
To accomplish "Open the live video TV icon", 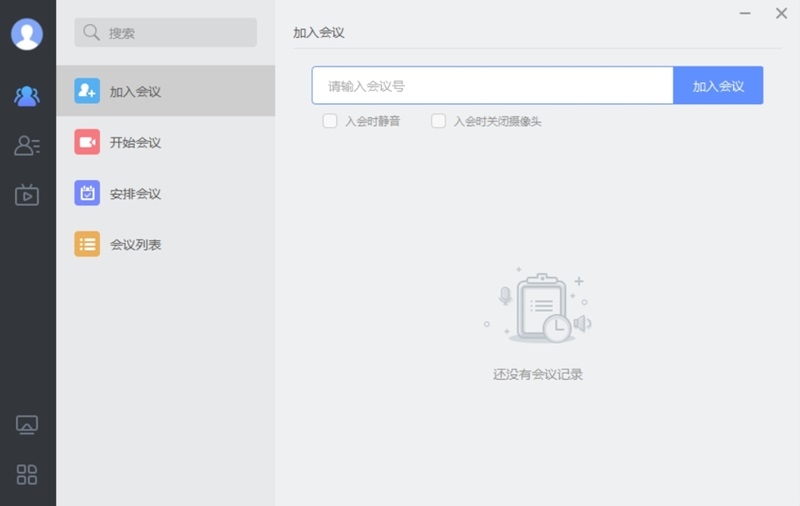I will click(x=27, y=195).
